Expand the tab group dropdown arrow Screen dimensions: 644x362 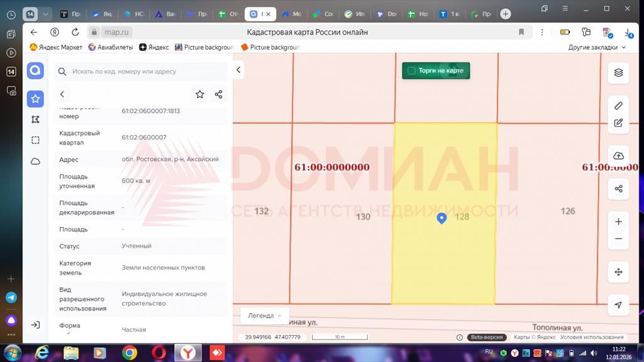point(45,14)
